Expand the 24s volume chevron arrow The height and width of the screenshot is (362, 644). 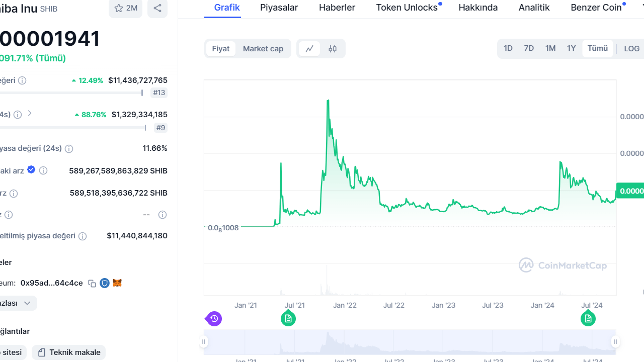click(x=30, y=114)
